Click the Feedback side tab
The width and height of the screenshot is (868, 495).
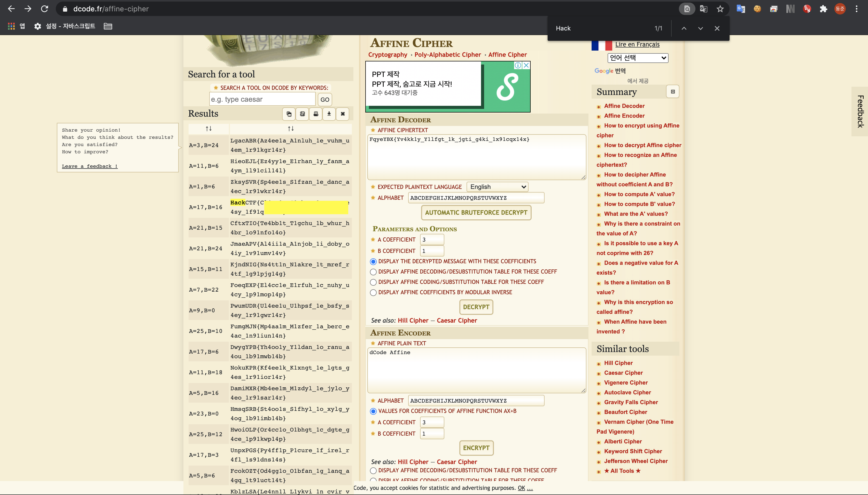(860, 111)
